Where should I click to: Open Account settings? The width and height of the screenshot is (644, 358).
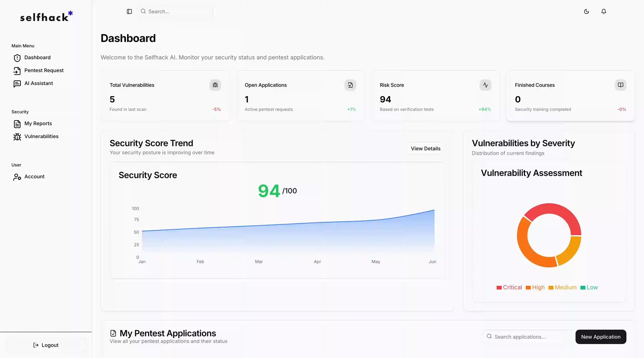(x=34, y=176)
